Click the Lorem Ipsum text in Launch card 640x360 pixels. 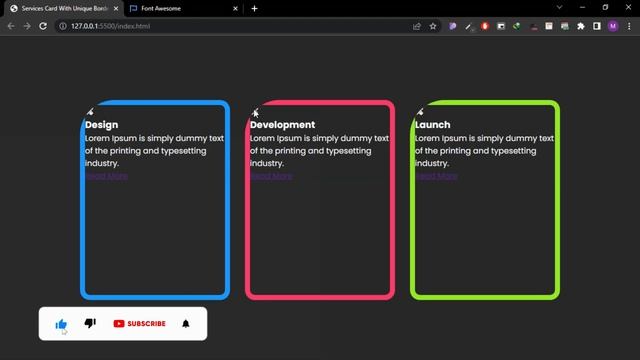pos(484,151)
